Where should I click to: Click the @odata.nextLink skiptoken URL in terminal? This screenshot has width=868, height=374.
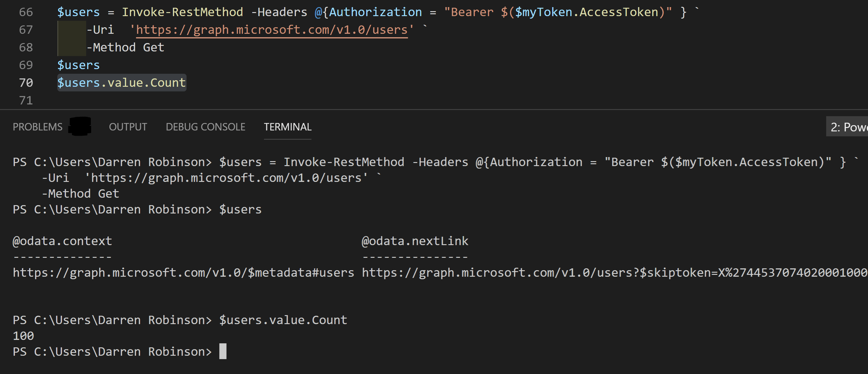(x=613, y=273)
